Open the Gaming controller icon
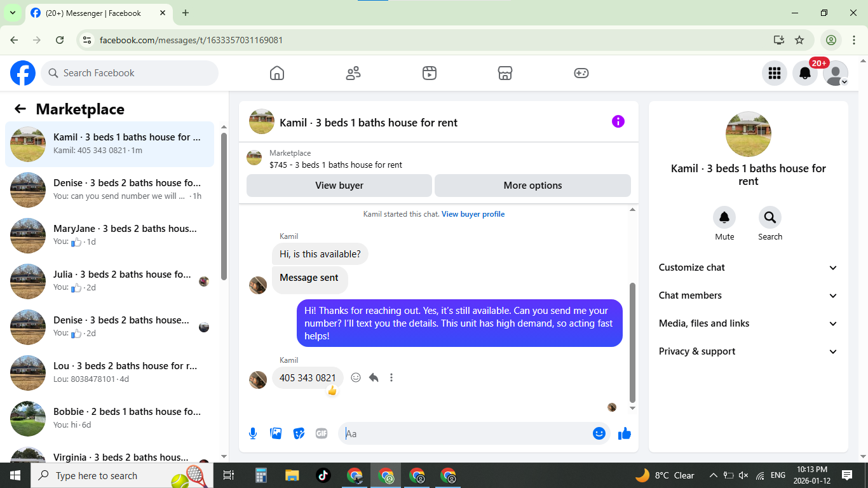The height and width of the screenshot is (488, 868). 581,73
